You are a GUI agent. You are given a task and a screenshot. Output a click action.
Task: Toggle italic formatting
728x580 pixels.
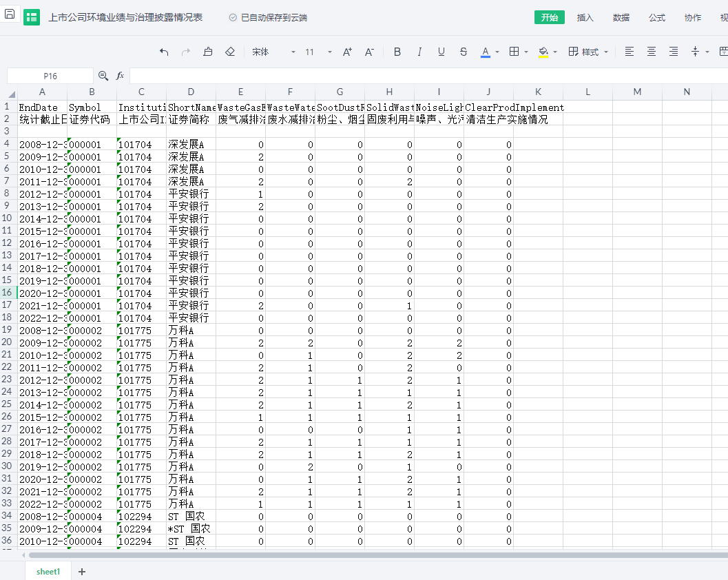coord(419,52)
